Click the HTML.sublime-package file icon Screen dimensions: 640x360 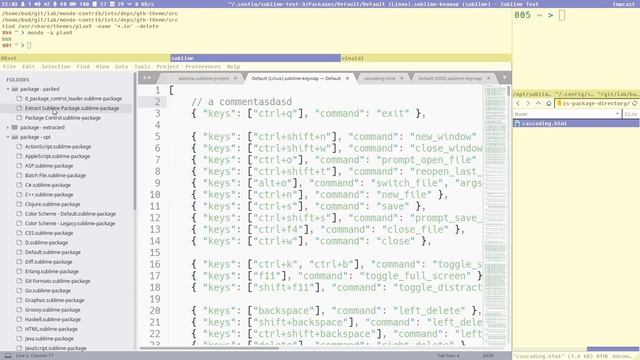(19, 329)
